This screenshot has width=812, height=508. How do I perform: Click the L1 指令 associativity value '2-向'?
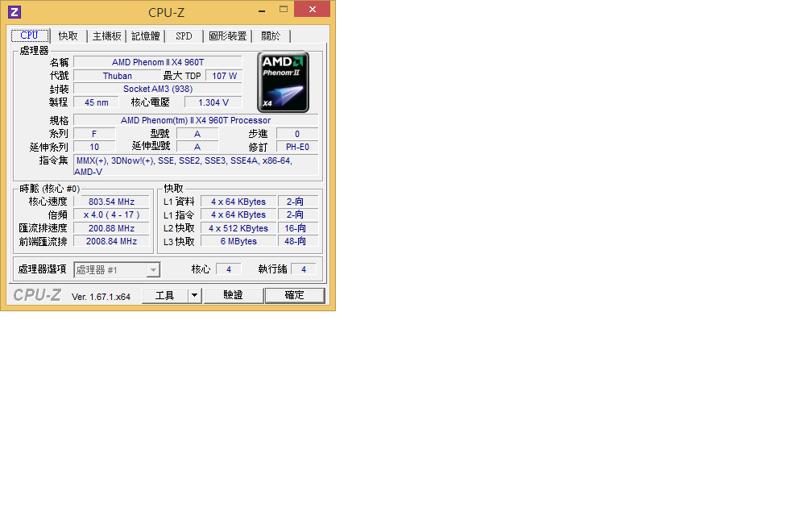point(298,214)
